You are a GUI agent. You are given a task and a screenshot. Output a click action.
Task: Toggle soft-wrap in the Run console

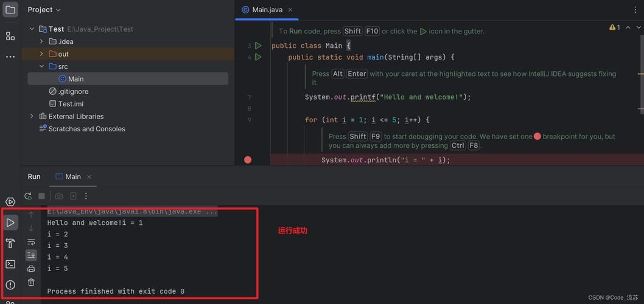pyautogui.click(x=31, y=242)
